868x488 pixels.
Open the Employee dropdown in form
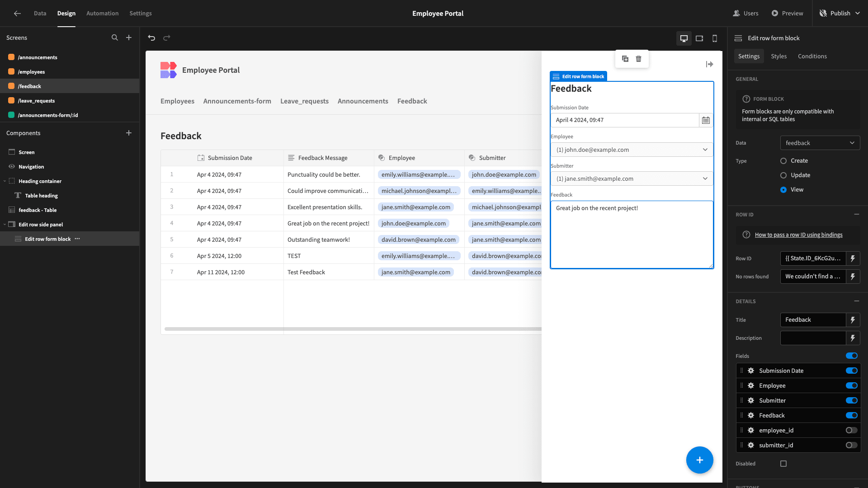pos(632,150)
